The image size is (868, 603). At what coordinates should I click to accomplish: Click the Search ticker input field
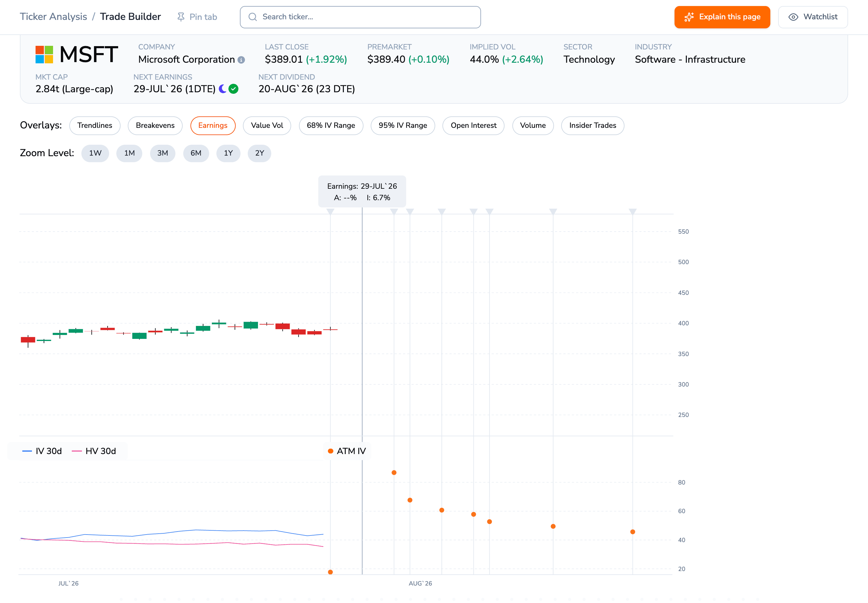click(360, 17)
